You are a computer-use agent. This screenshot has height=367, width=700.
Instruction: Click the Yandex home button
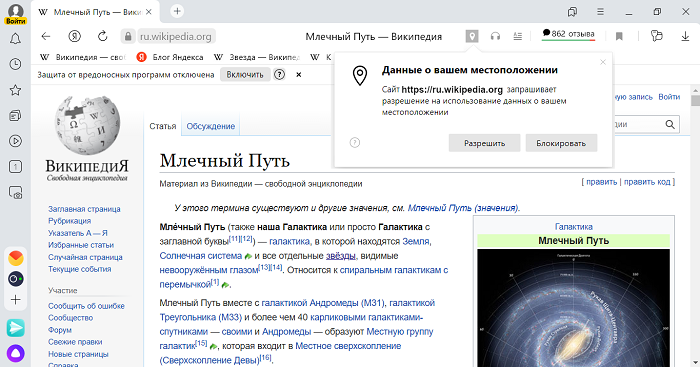tap(75, 36)
